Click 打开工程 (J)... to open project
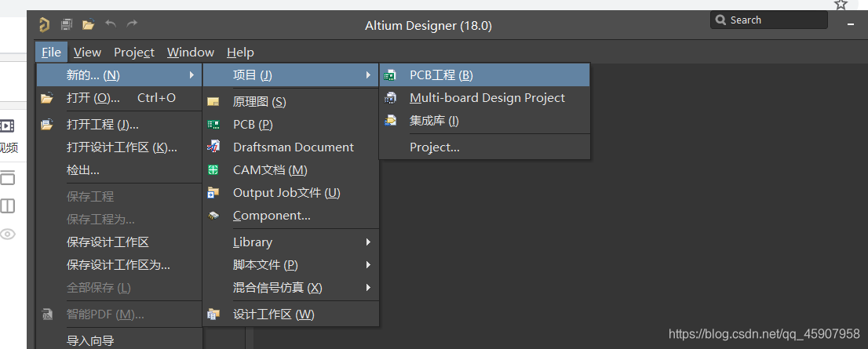The height and width of the screenshot is (349, 868). (x=102, y=125)
